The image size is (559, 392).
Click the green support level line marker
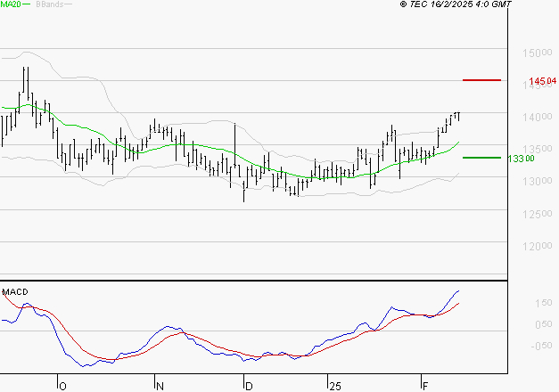click(481, 158)
